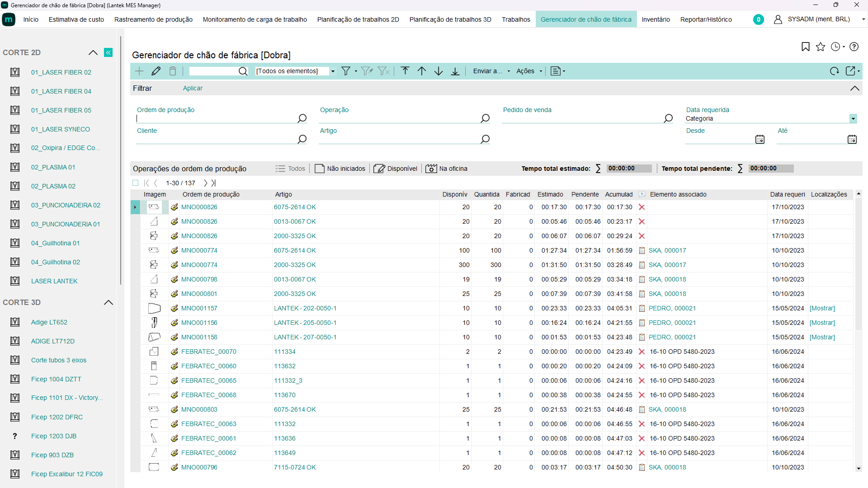Move selected item down one position
Viewport: 868px width, 488px height.
(439, 71)
